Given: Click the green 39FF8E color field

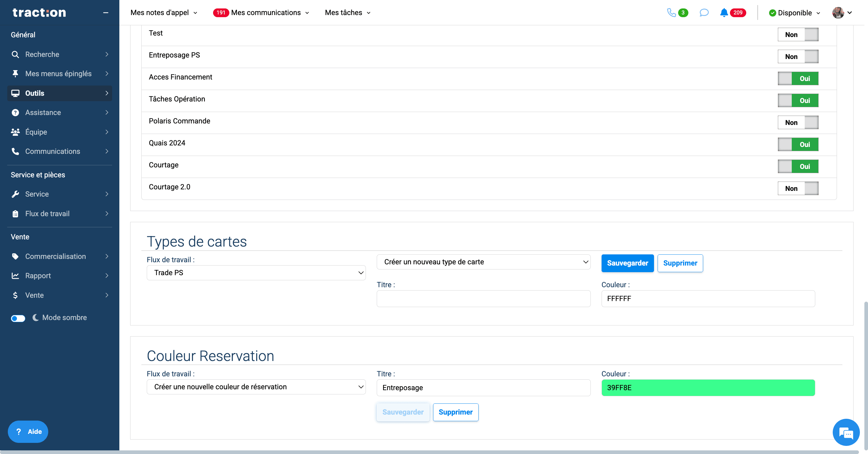Looking at the screenshot, I should [708, 388].
